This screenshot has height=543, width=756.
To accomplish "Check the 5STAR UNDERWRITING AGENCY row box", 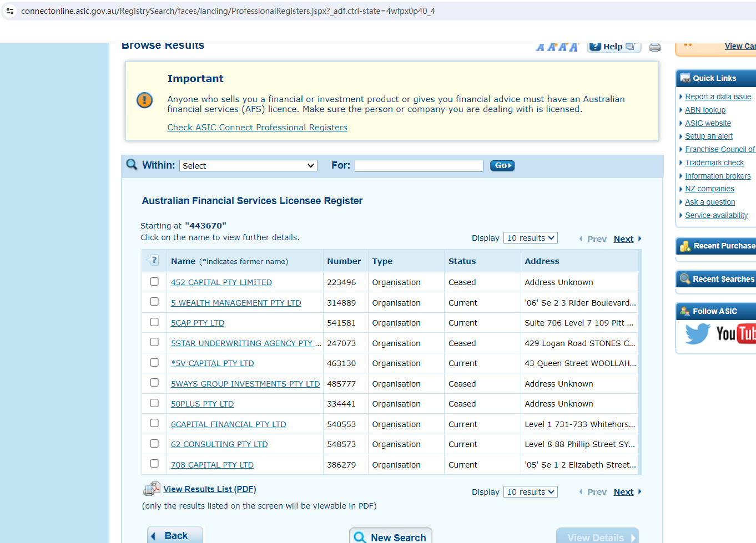I will [154, 342].
